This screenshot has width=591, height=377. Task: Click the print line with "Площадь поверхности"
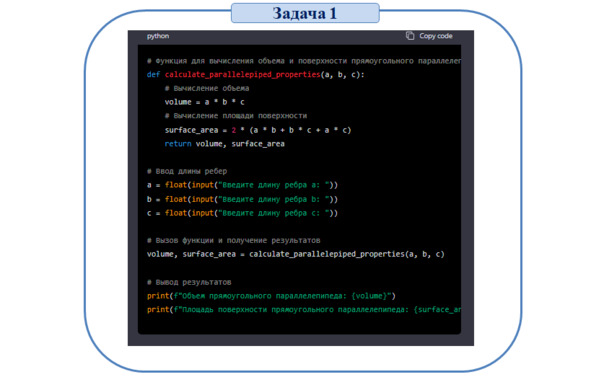tap(304, 310)
